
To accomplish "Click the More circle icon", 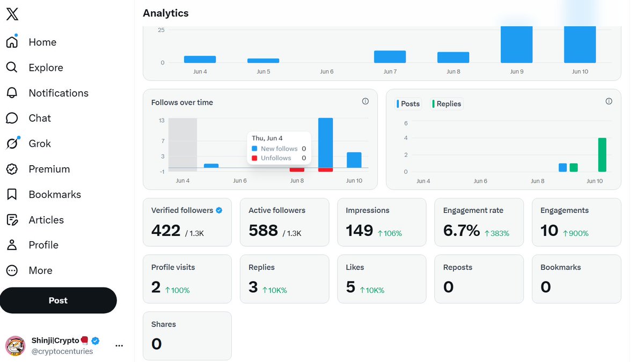I will 12,270.
